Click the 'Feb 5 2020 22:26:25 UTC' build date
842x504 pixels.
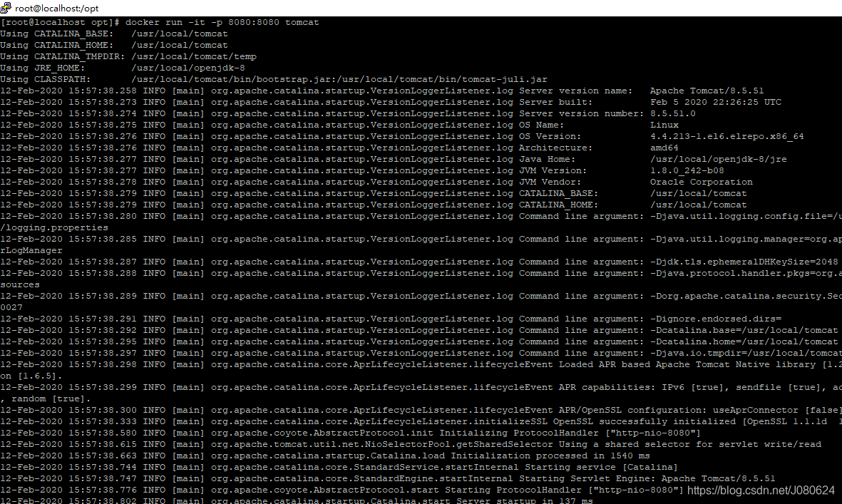[716, 102]
